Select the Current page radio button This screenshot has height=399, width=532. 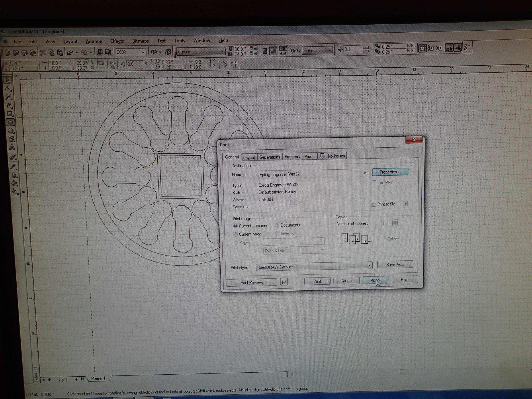[236, 234]
